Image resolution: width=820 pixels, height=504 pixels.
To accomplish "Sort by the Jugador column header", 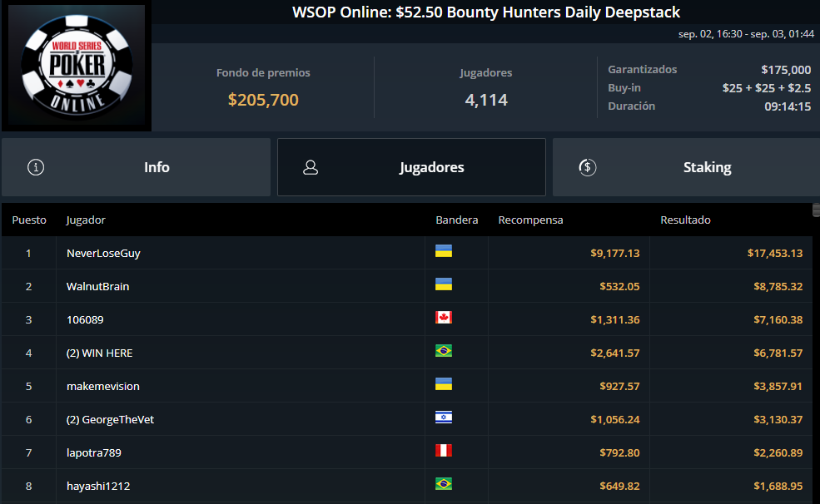I will tap(86, 220).
